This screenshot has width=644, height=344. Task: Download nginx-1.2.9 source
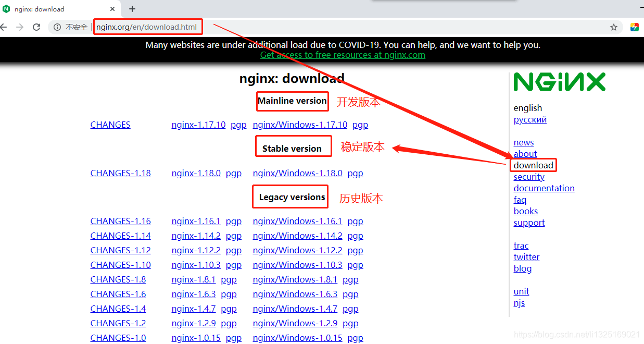click(194, 323)
